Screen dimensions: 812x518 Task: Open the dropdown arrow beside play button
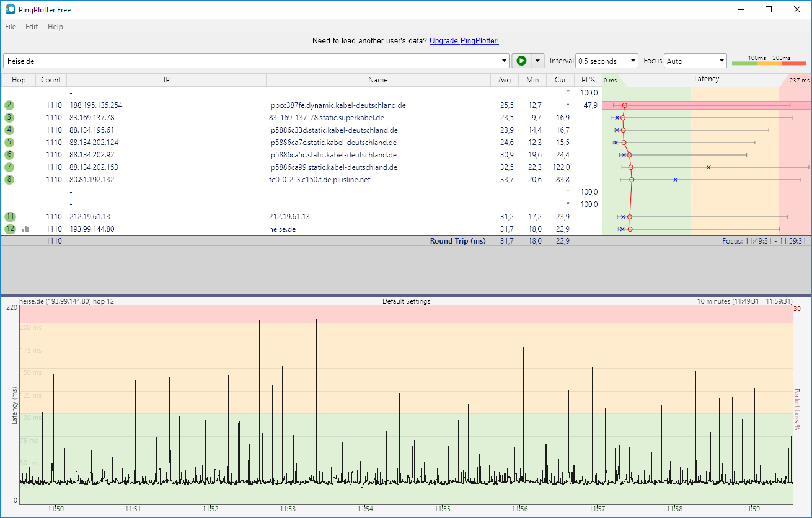tap(538, 61)
